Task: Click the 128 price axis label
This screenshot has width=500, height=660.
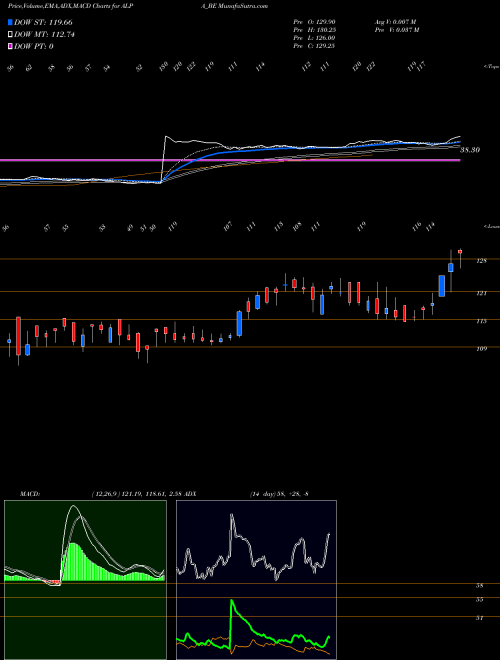Action: click(x=481, y=261)
